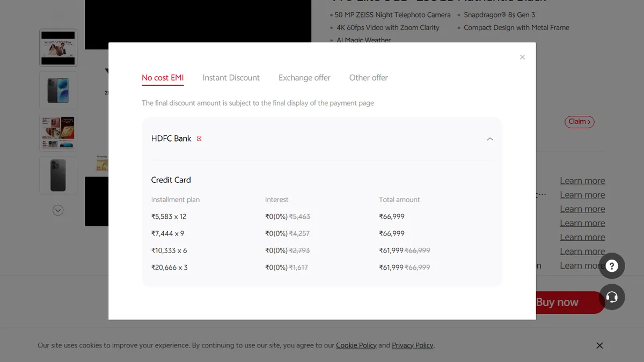
Task: Open the customer support headset icon
Action: [x=612, y=297]
